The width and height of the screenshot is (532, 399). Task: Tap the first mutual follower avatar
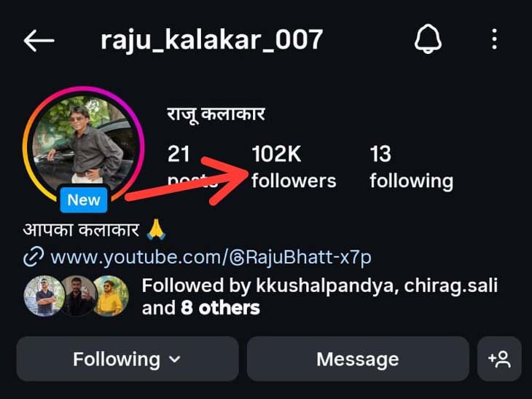pos(44,296)
